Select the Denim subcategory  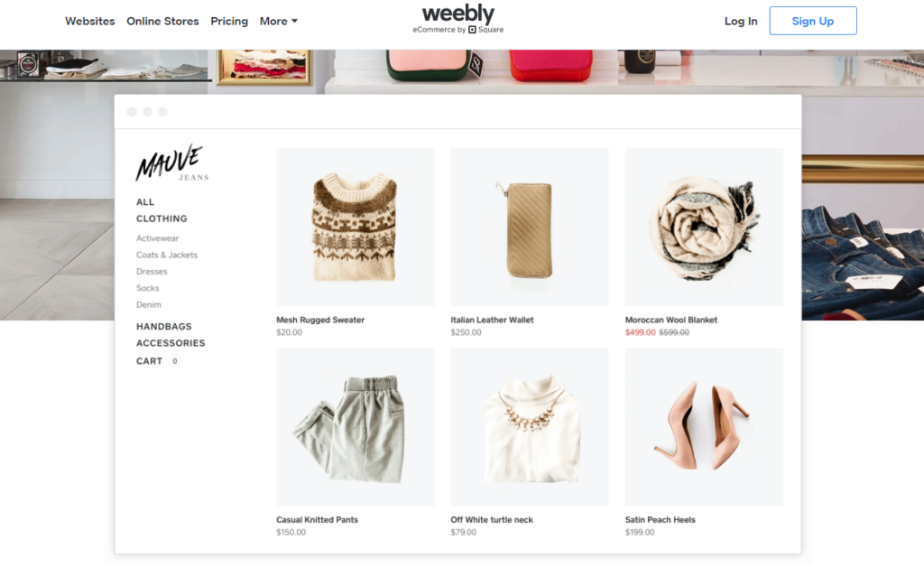point(149,304)
